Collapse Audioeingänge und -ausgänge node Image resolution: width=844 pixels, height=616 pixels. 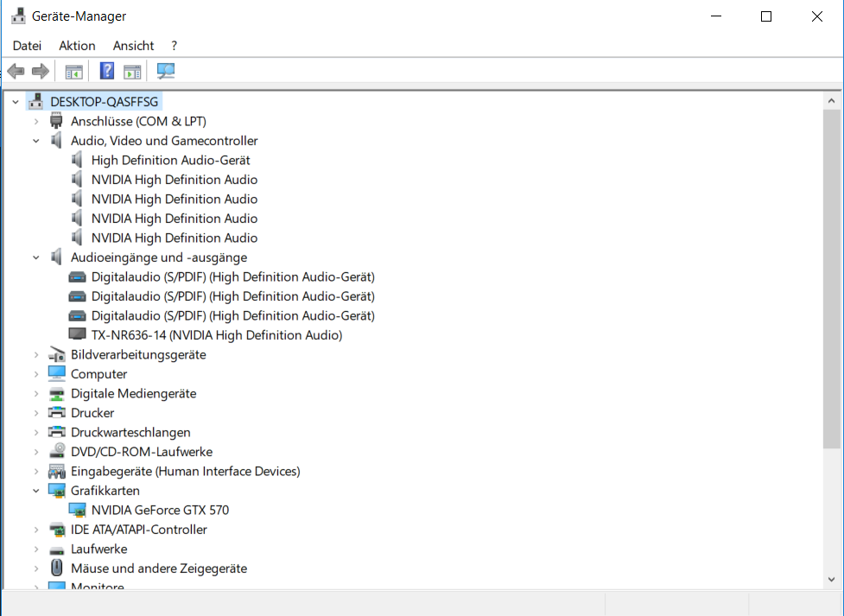click(x=36, y=257)
